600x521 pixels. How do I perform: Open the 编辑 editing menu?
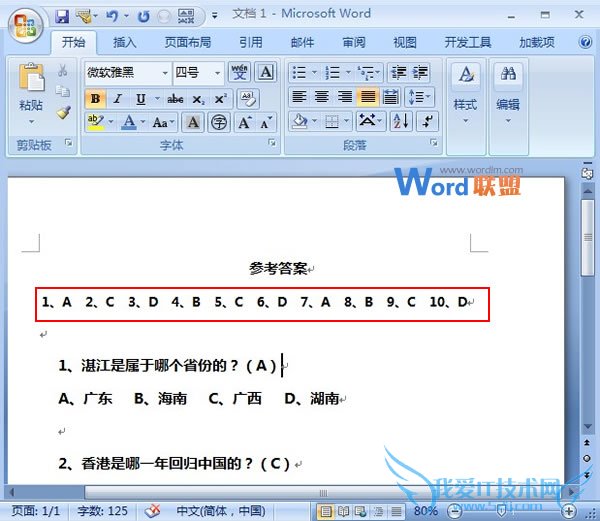[x=508, y=94]
